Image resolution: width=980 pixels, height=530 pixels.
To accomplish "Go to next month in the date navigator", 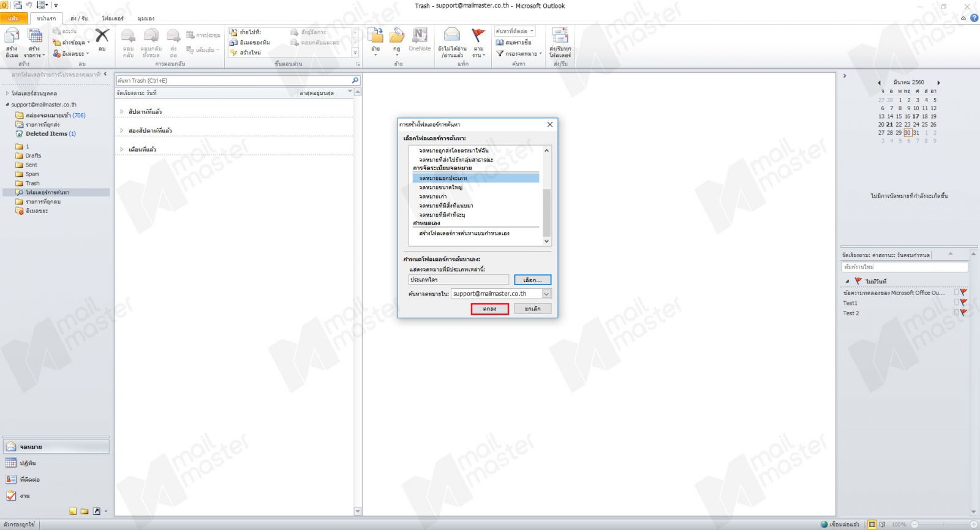I will (938, 83).
